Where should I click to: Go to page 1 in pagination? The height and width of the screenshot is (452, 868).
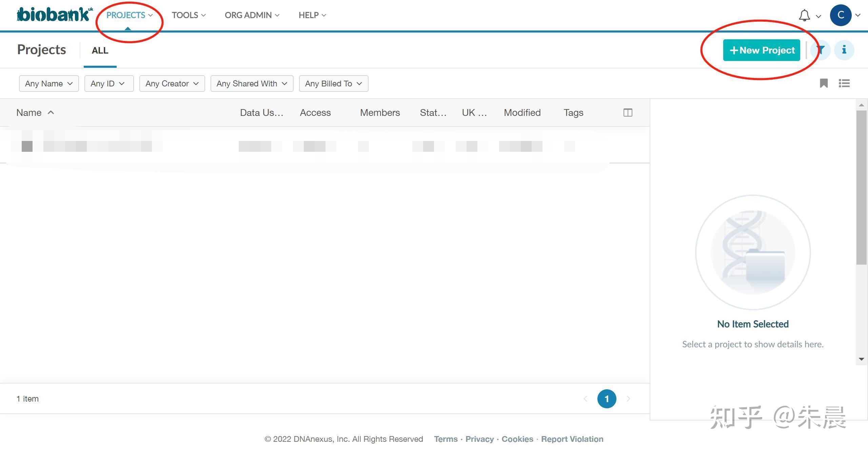pyautogui.click(x=607, y=399)
